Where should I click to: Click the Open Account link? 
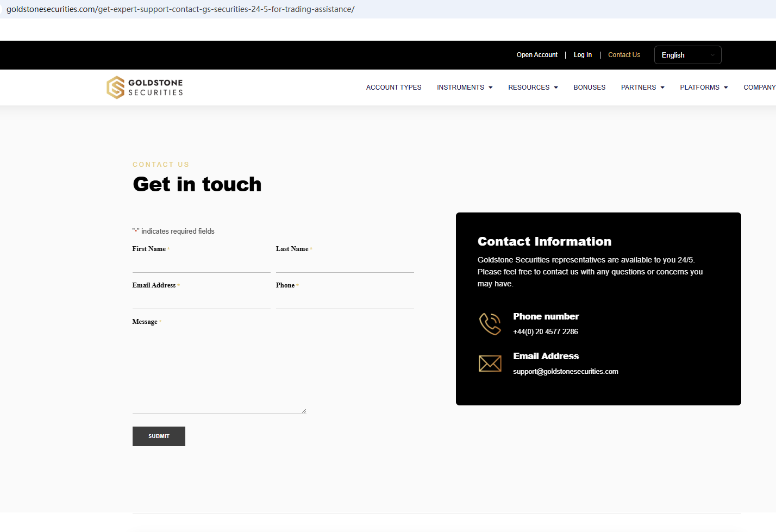[537, 55]
